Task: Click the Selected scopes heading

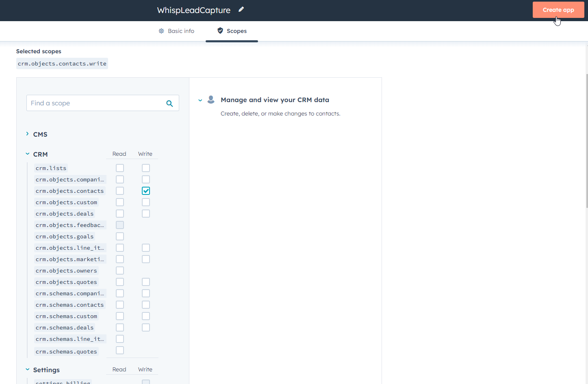Action: tap(39, 51)
